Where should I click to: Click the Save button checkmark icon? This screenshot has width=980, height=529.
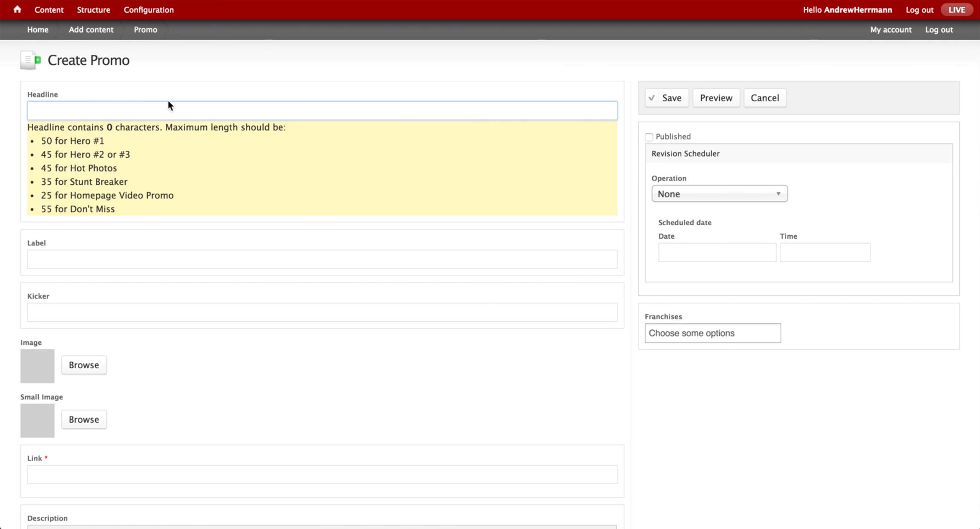click(x=652, y=98)
